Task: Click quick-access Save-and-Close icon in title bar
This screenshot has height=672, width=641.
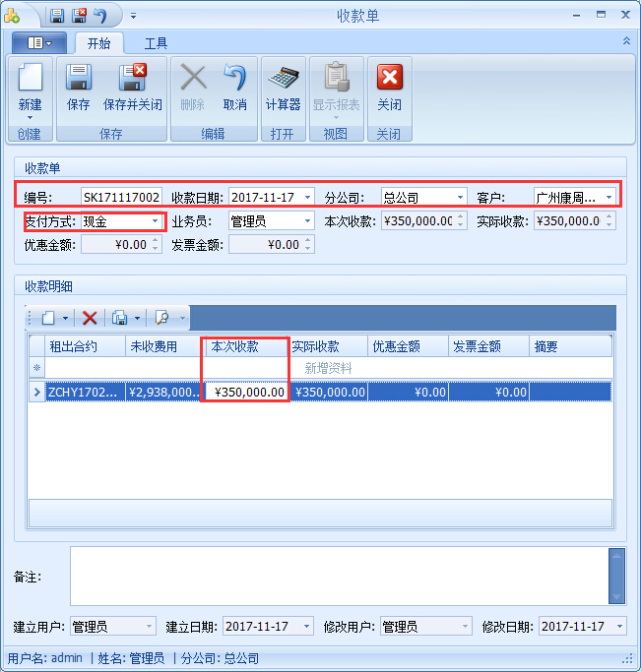Action: 79,16
